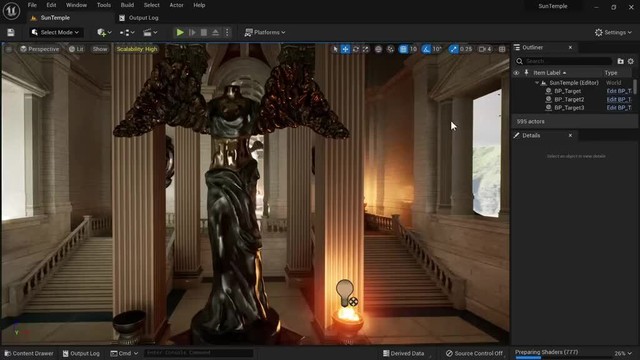Click the Stop playback square button
The image size is (640, 360).
tap(204, 32)
